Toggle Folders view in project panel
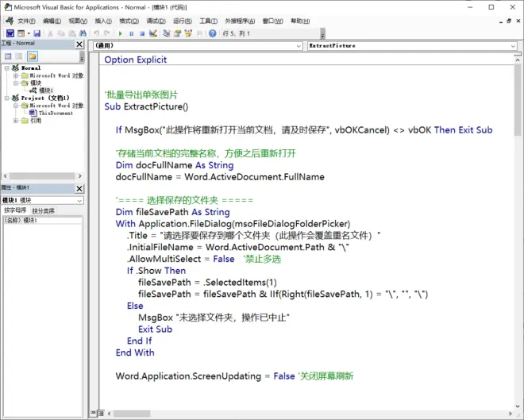524x420 pixels. point(33,56)
